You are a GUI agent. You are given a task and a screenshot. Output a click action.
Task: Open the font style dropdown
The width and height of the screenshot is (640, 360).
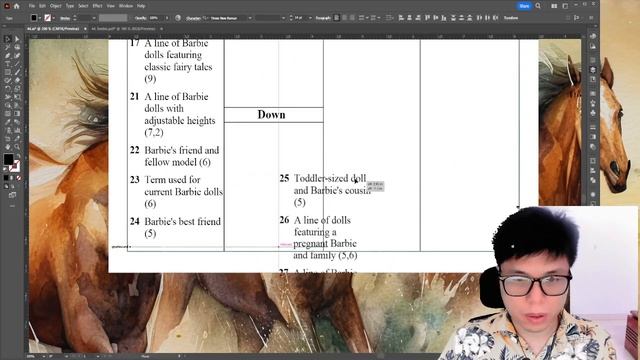(283, 18)
